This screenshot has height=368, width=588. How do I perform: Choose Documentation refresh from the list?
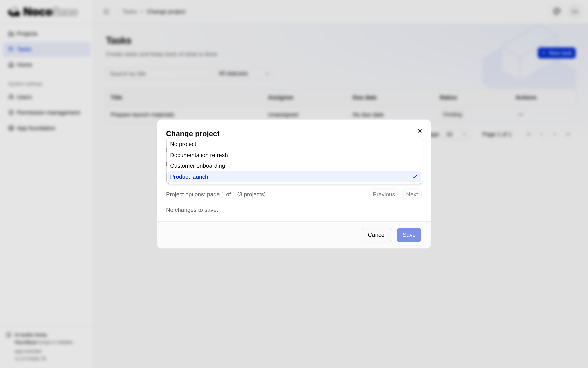pyautogui.click(x=294, y=155)
